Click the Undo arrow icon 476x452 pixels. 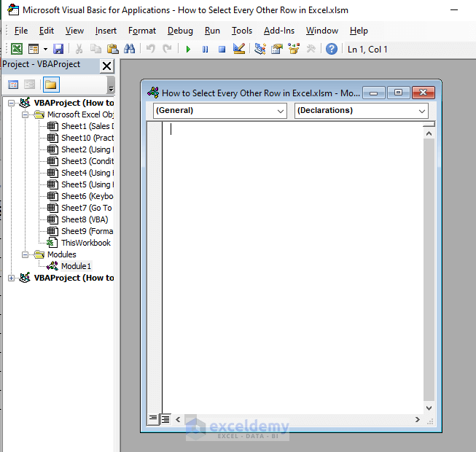click(x=151, y=49)
